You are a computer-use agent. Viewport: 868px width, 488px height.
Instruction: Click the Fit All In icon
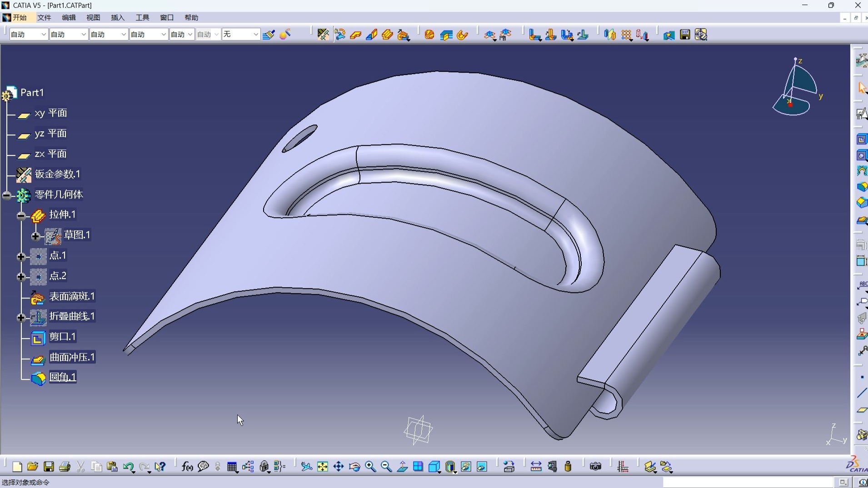(x=323, y=467)
